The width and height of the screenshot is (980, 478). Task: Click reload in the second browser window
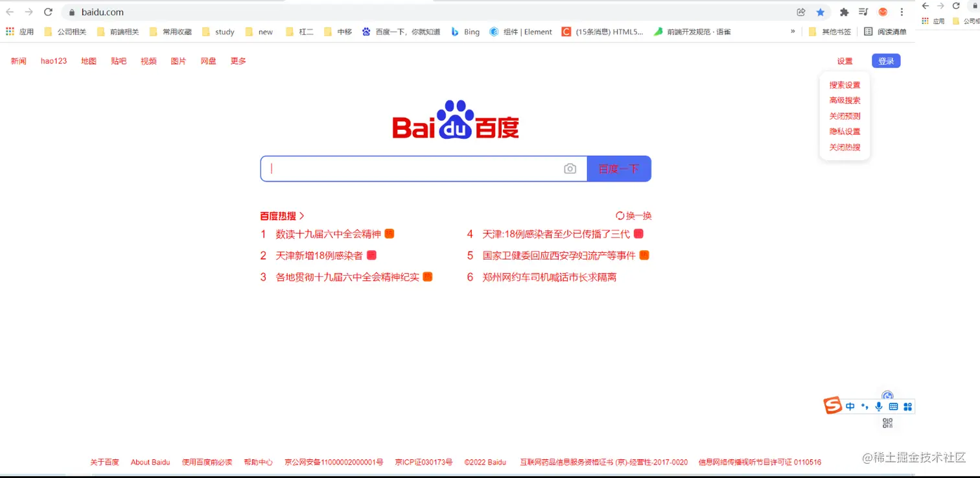pyautogui.click(x=955, y=6)
